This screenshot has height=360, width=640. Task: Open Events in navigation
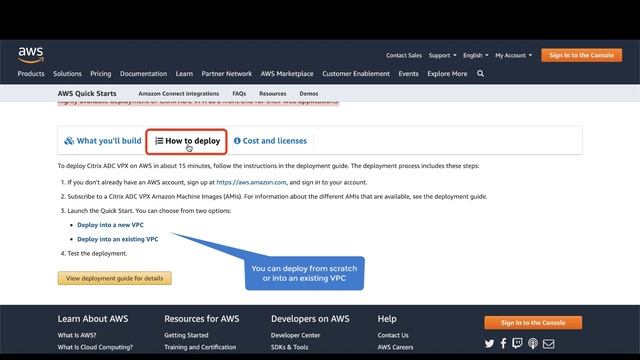[x=409, y=73]
